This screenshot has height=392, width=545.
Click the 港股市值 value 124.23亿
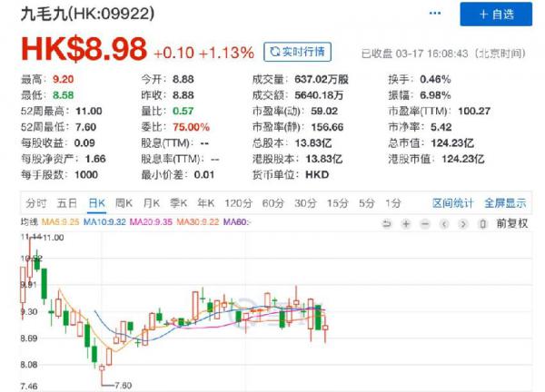coord(463,159)
